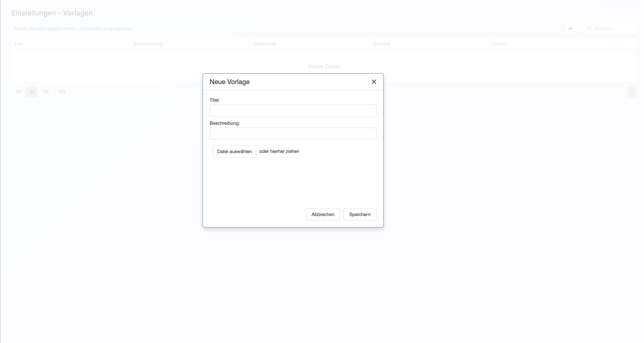The width and height of the screenshot is (644, 343).
Task: Sort by the Datum column header
Action: coord(499,44)
